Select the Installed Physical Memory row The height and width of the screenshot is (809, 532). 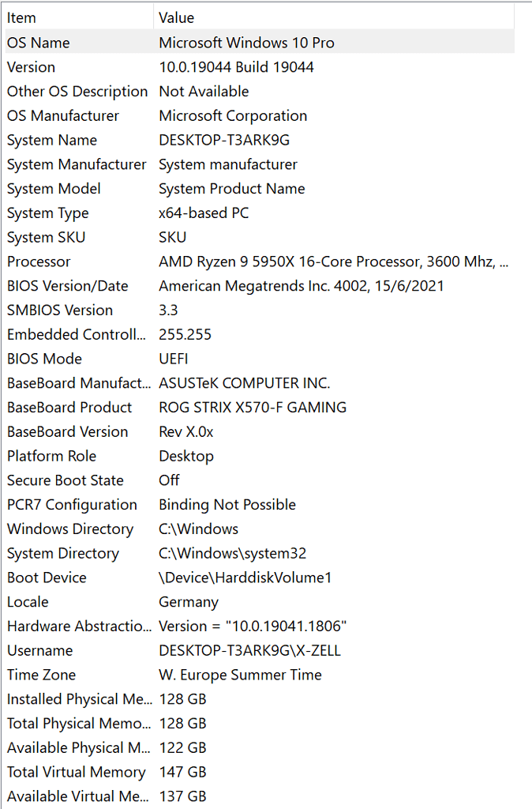[x=260, y=699]
